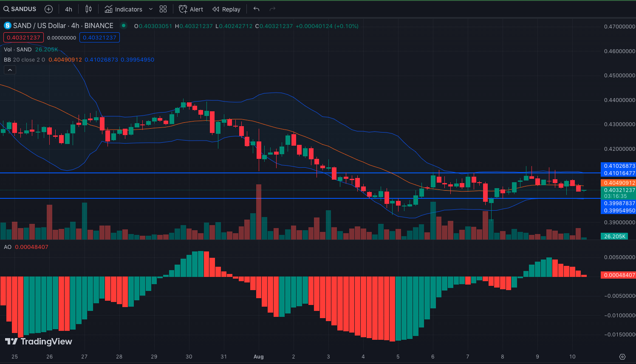Click the 26.205K volume axis label

(615, 236)
